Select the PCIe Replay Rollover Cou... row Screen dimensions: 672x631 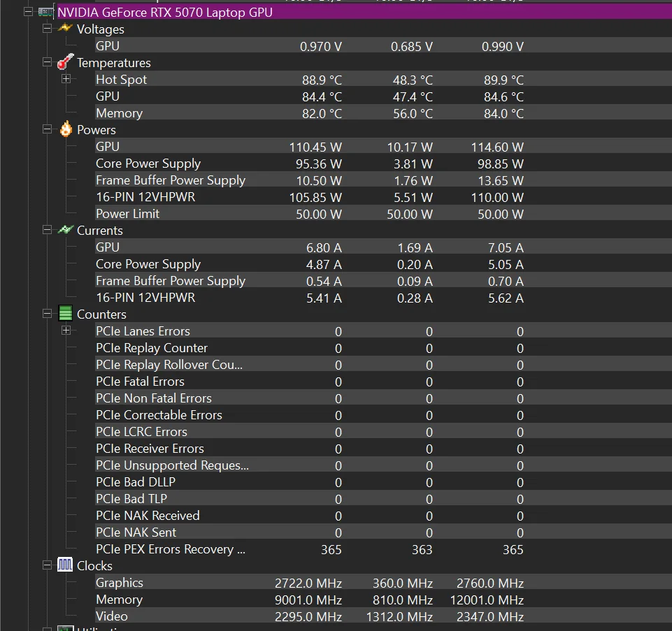click(x=383, y=365)
